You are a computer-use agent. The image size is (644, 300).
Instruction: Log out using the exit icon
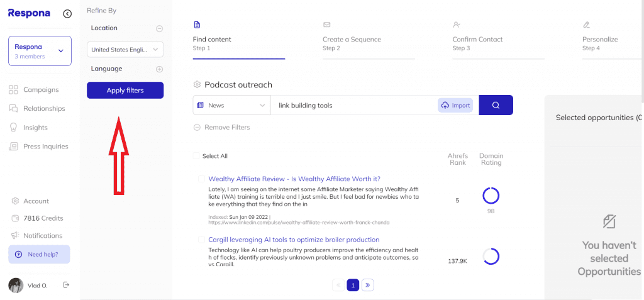[66, 285]
